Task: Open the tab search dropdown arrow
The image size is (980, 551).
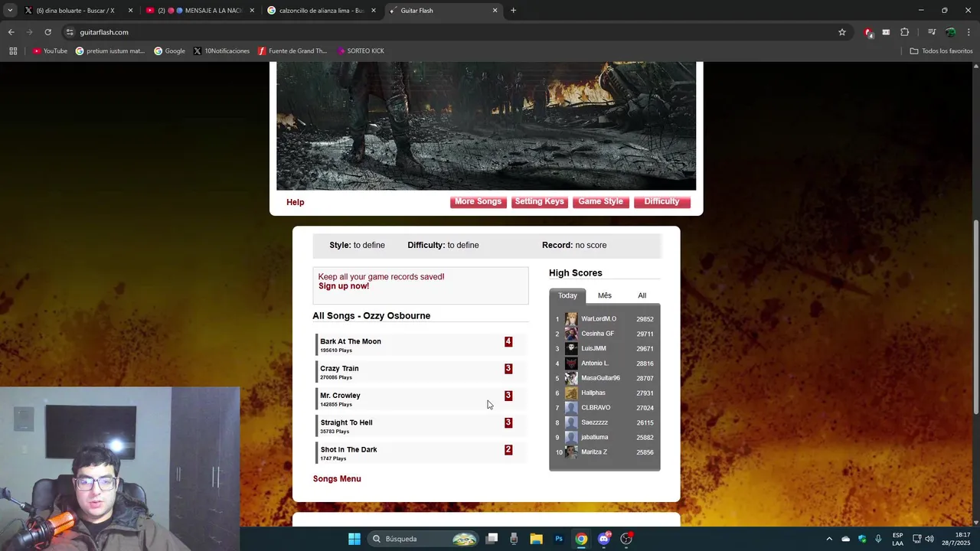Action: point(10,11)
